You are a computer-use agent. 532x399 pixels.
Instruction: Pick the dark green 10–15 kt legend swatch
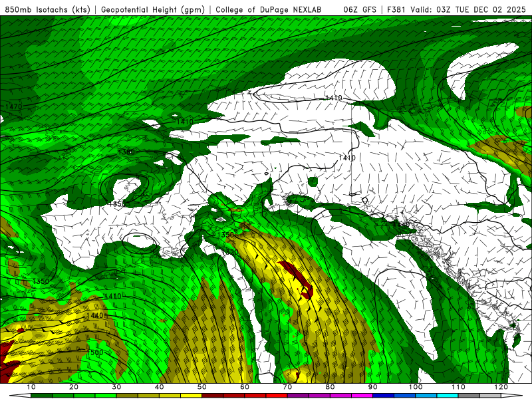[42, 396]
